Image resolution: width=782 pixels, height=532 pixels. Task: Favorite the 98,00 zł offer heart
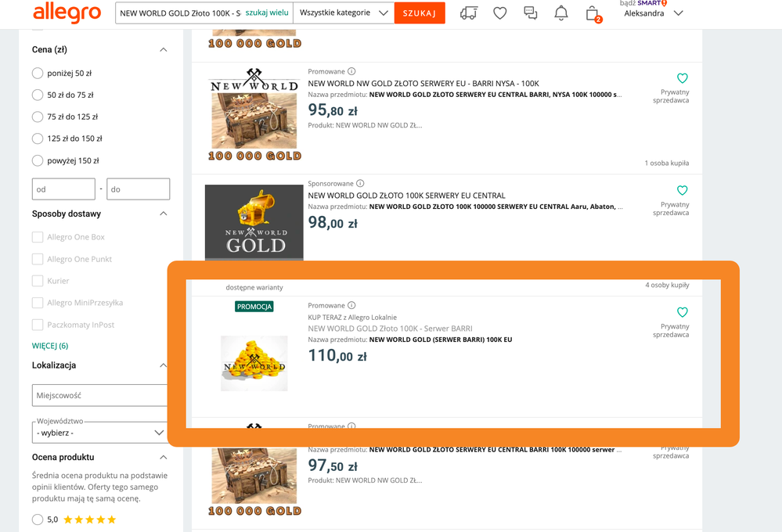[x=683, y=190]
